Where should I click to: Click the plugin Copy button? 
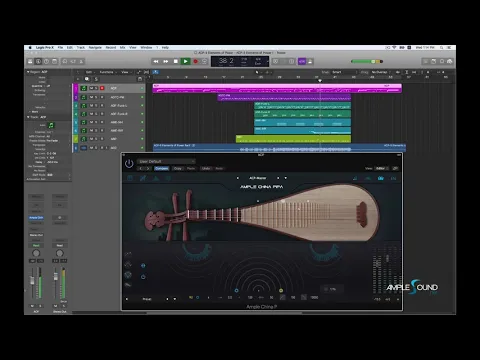[178, 168]
